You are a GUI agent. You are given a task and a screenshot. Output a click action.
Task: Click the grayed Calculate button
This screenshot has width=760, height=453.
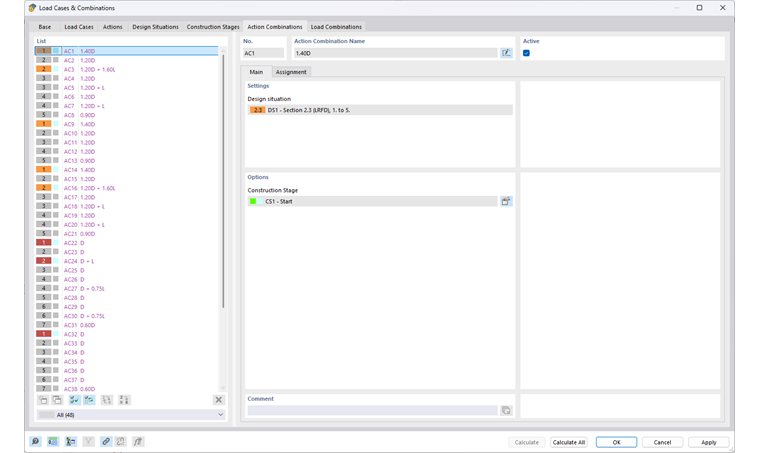coord(526,442)
